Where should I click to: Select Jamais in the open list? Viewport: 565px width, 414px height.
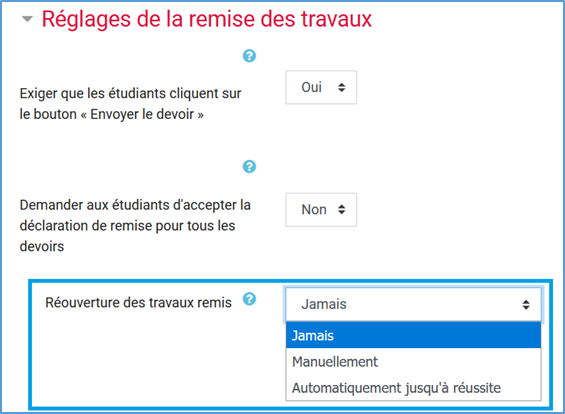click(x=413, y=335)
